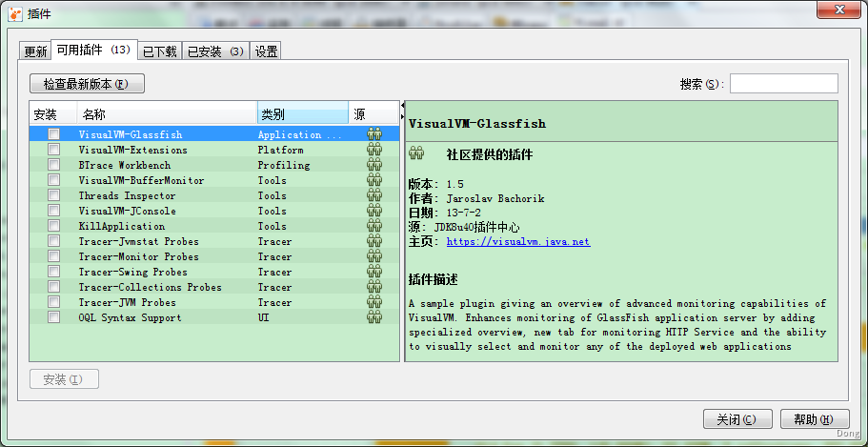The width and height of the screenshot is (868, 447).
Task: Click source icon in Tracer-Collections Probes row
Action: tap(374, 287)
